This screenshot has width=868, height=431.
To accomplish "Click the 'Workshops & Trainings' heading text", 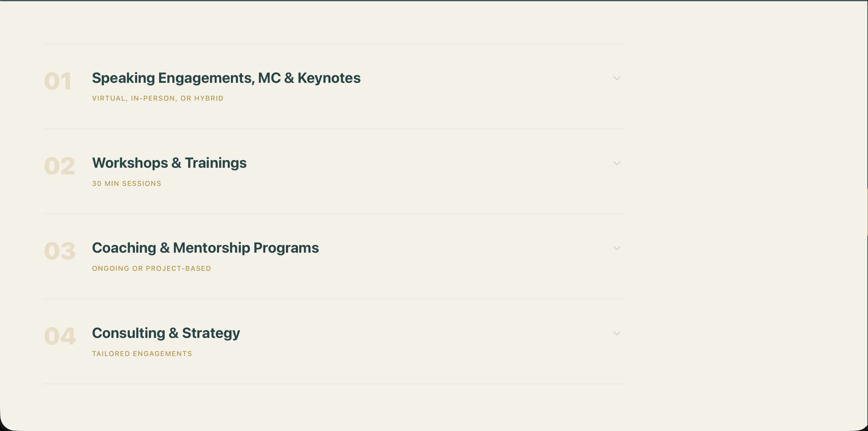I will point(169,163).
